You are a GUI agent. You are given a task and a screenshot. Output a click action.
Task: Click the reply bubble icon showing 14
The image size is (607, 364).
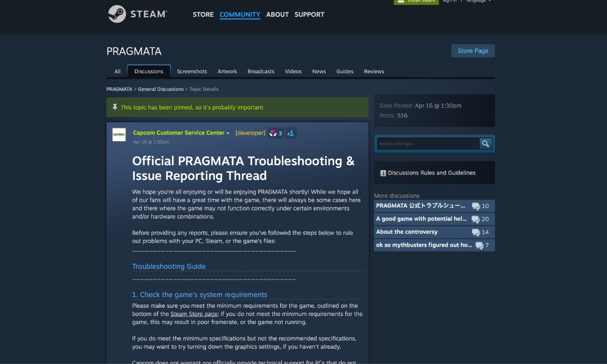(x=475, y=233)
